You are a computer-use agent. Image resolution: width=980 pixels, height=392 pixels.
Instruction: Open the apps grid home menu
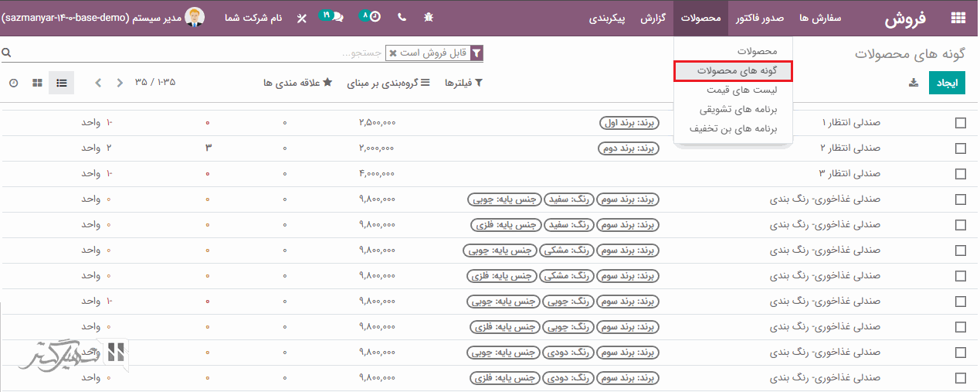pos(958,18)
